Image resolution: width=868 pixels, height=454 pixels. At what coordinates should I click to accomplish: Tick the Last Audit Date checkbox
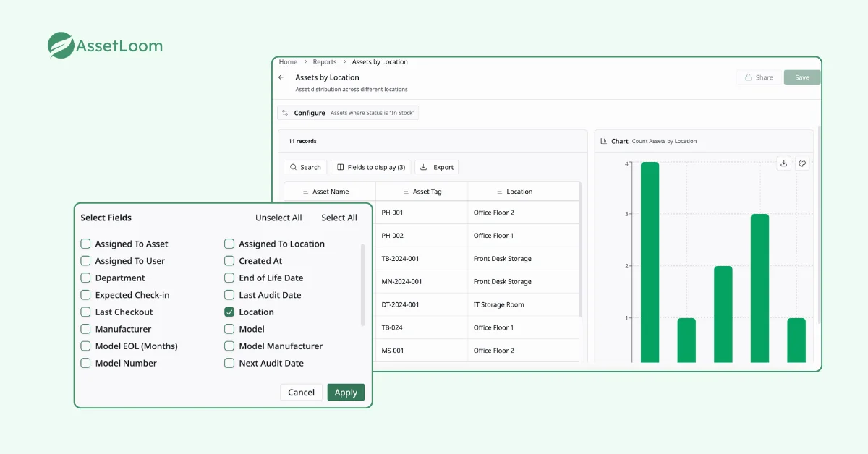[x=229, y=295]
